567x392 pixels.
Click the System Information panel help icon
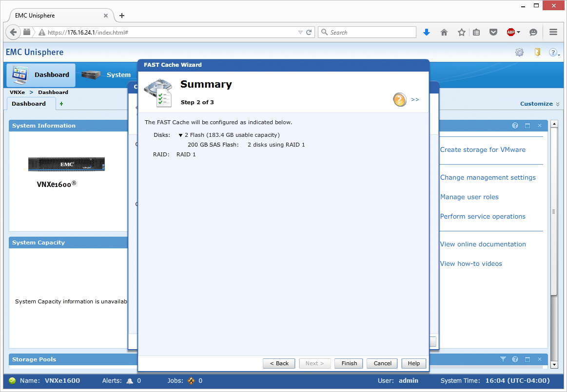pyautogui.click(x=515, y=125)
